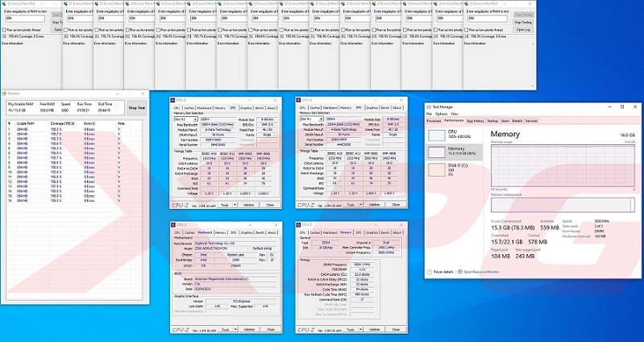The image size is (644, 342).
Task: Click MemTest icon in the leftmost MemTest window
Action: pos(4,4)
